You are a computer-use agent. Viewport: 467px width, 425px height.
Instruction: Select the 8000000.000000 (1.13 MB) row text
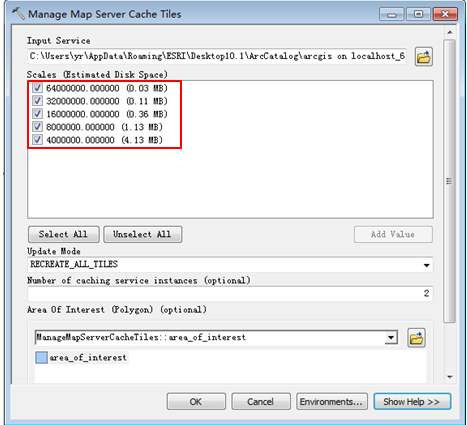tap(104, 127)
